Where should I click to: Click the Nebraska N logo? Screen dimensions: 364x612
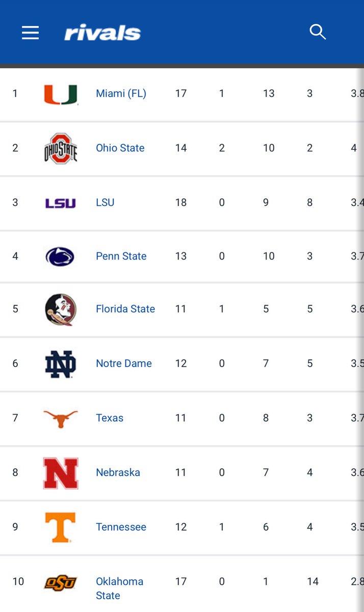(x=60, y=473)
